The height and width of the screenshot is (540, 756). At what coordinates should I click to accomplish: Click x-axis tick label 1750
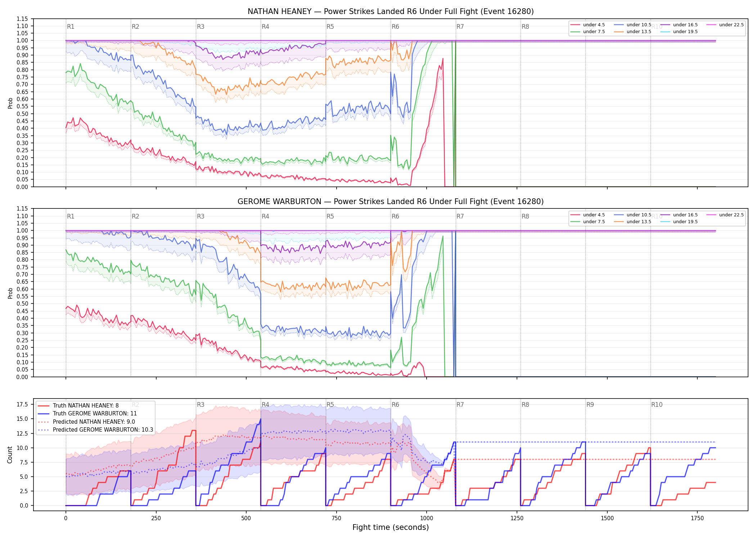coord(697,518)
